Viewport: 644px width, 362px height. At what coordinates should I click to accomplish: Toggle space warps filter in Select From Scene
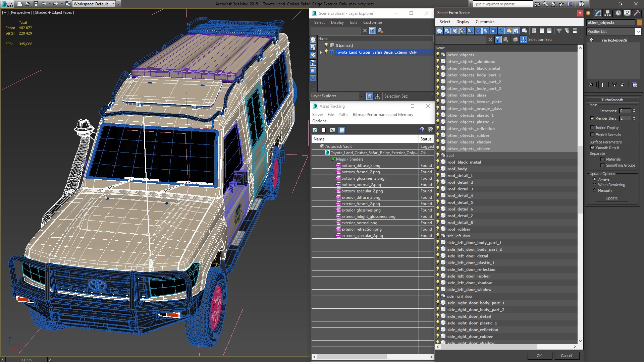pyautogui.click(x=478, y=31)
